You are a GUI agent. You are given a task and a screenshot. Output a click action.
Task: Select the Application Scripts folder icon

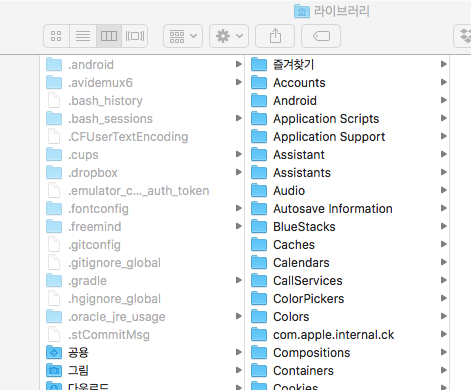(259, 118)
